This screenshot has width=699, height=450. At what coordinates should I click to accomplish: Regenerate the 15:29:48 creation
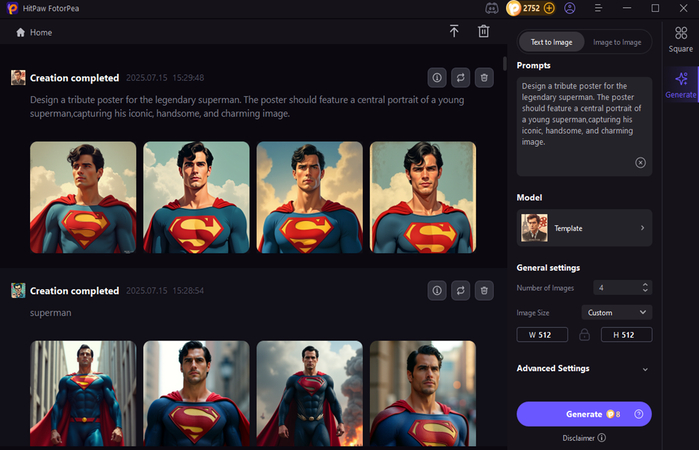pos(461,78)
